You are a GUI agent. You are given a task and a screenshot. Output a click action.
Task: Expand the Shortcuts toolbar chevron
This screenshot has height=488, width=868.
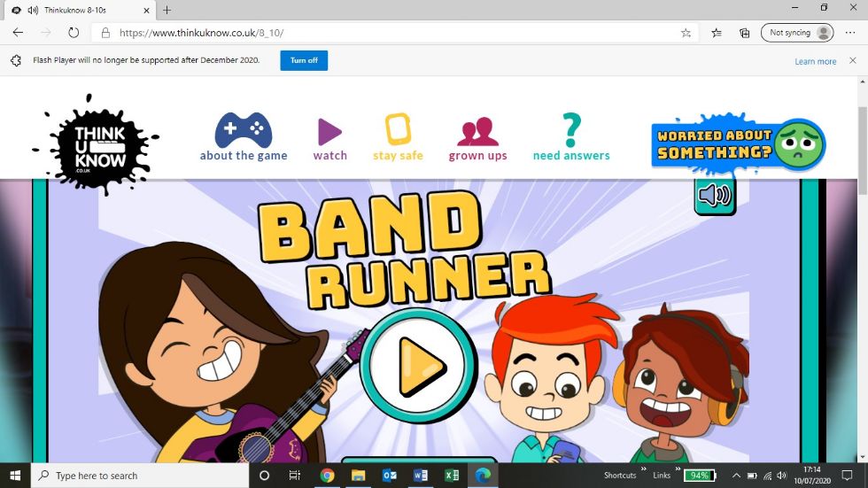(x=643, y=469)
